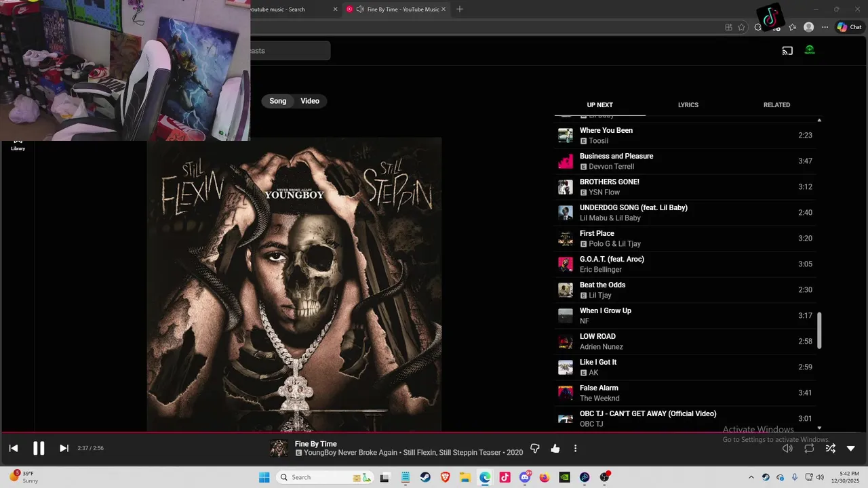Viewport: 868px width, 488px height.
Task: Switch to Song mode
Action: coord(278,101)
